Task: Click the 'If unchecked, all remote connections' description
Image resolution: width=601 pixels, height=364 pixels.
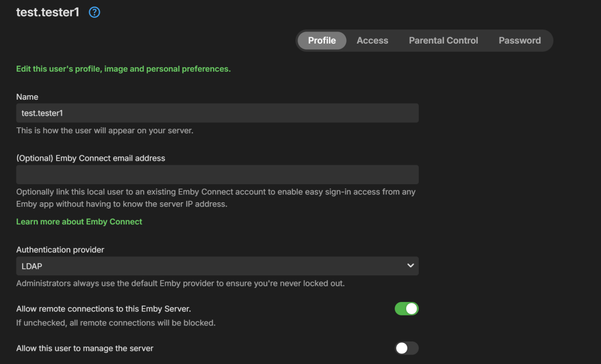Action: 116,323
